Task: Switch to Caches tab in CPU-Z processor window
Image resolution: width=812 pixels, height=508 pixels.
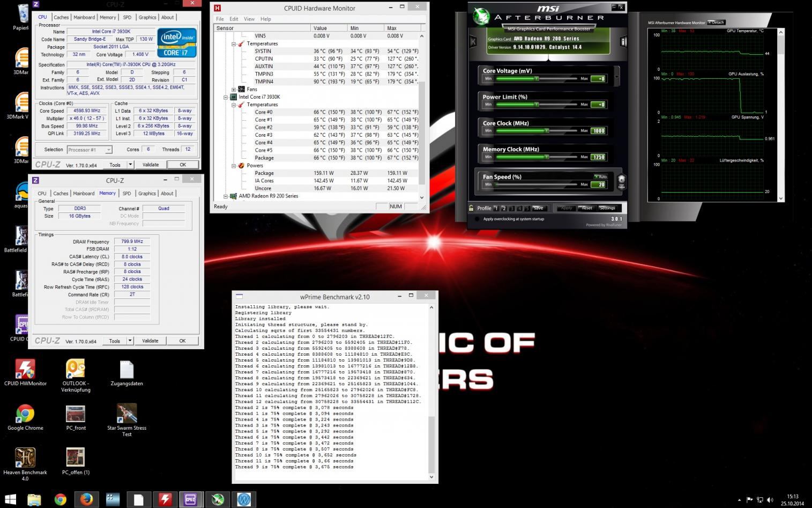Action: pos(61,17)
